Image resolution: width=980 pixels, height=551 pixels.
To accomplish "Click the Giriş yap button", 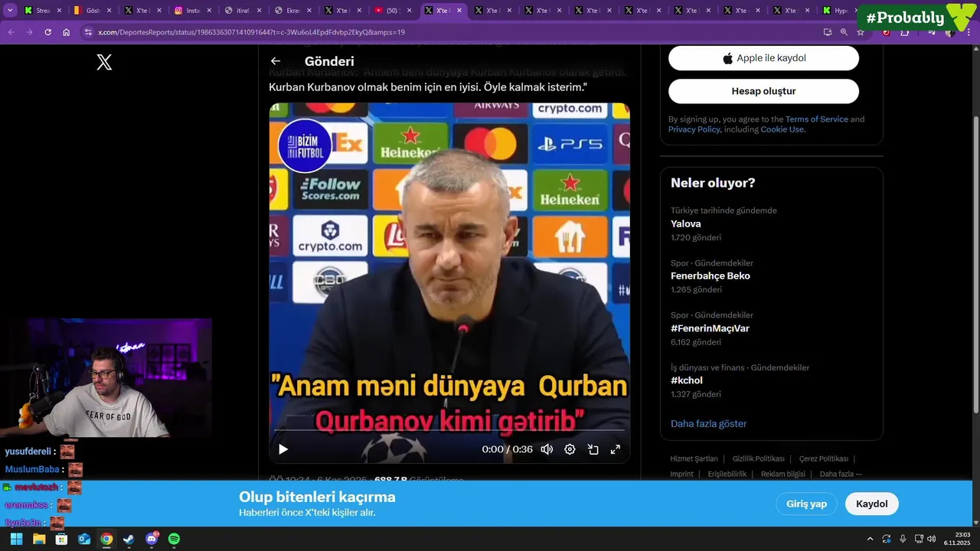I will [x=806, y=504].
